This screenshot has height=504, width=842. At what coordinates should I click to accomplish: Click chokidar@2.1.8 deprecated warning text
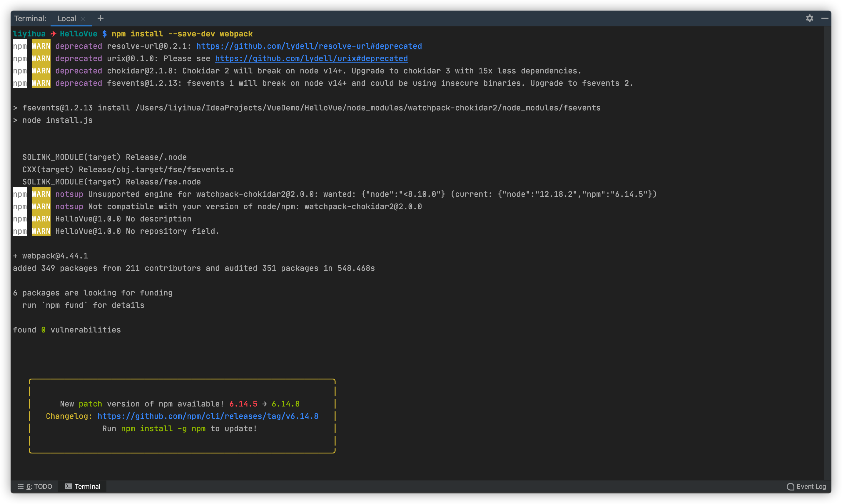pyautogui.click(x=344, y=71)
